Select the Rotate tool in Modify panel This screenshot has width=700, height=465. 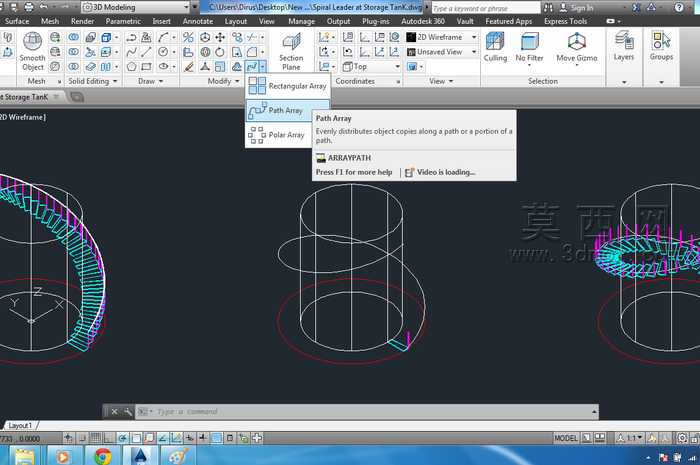tap(220, 52)
